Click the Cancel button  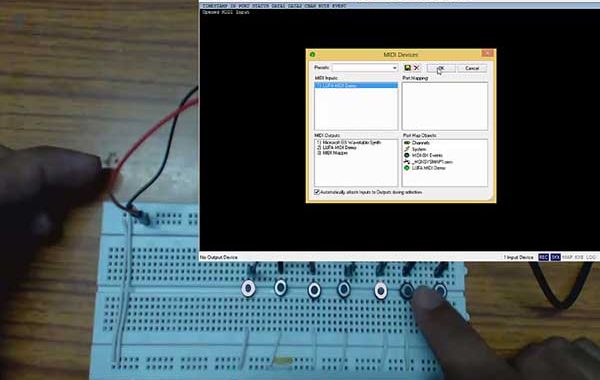pos(472,68)
